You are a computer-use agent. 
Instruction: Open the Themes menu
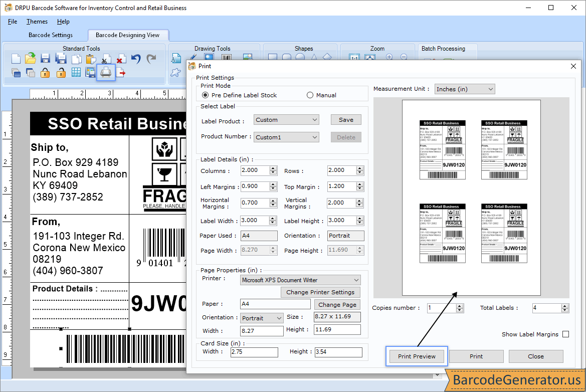(37, 22)
